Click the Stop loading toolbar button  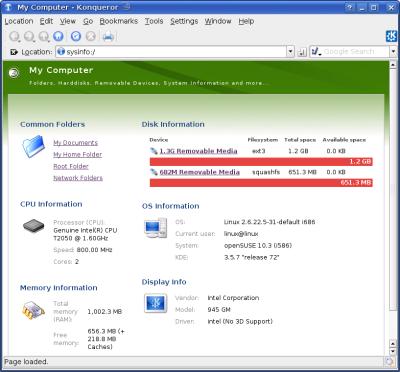[91, 36]
